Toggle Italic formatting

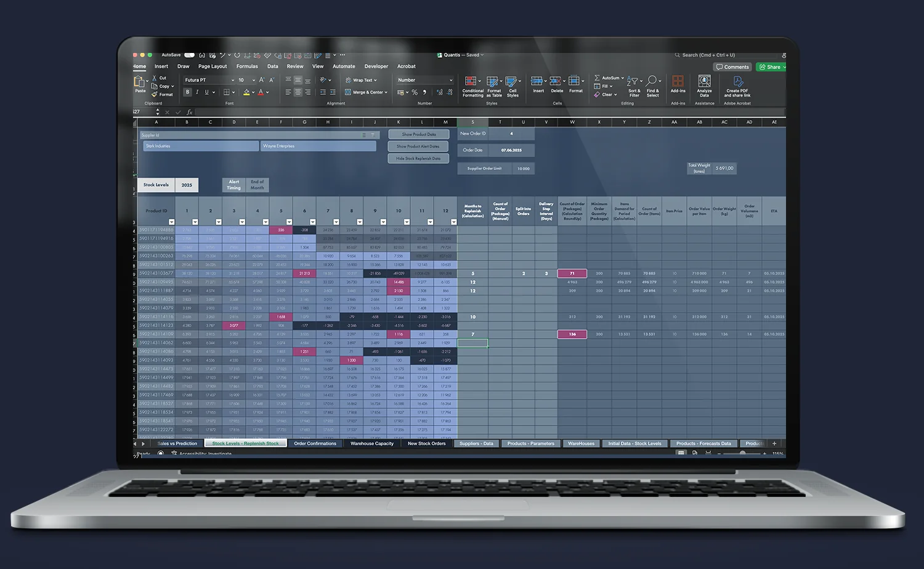click(197, 92)
